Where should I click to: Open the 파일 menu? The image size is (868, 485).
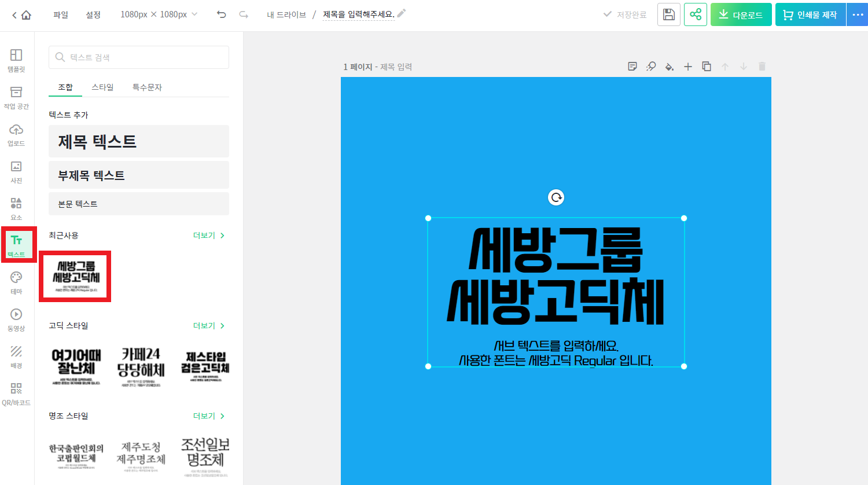point(61,14)
